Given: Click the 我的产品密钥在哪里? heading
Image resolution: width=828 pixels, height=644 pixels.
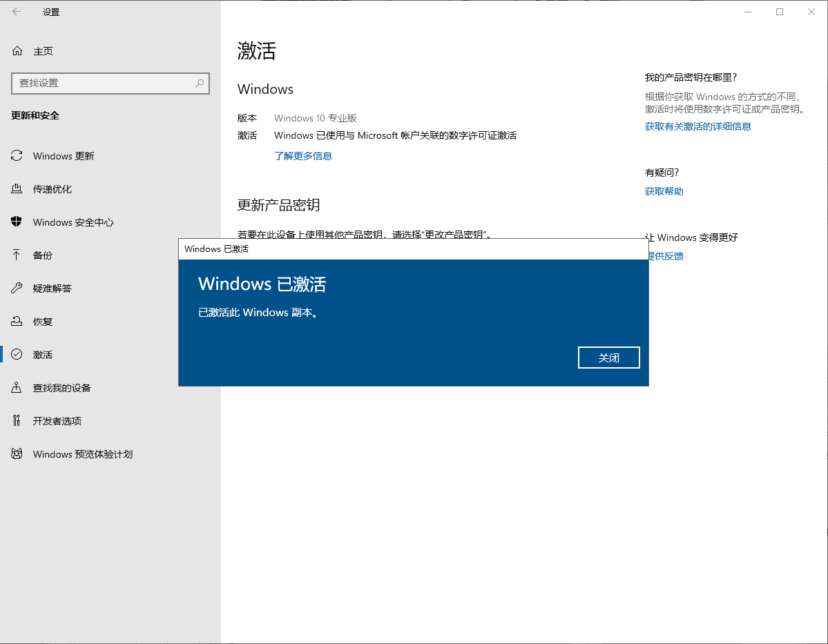Looking at the screenshot, I should click(691, 77).
